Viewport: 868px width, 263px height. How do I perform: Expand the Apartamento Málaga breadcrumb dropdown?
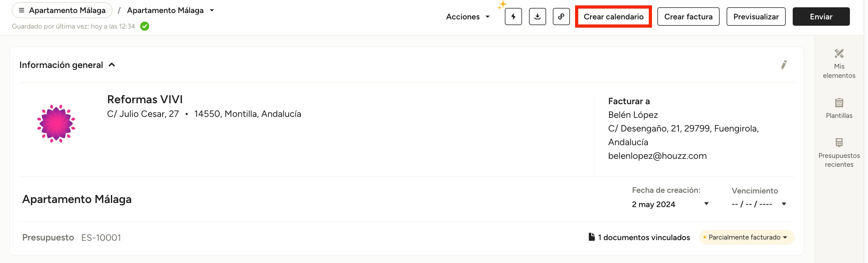point(212,10)
